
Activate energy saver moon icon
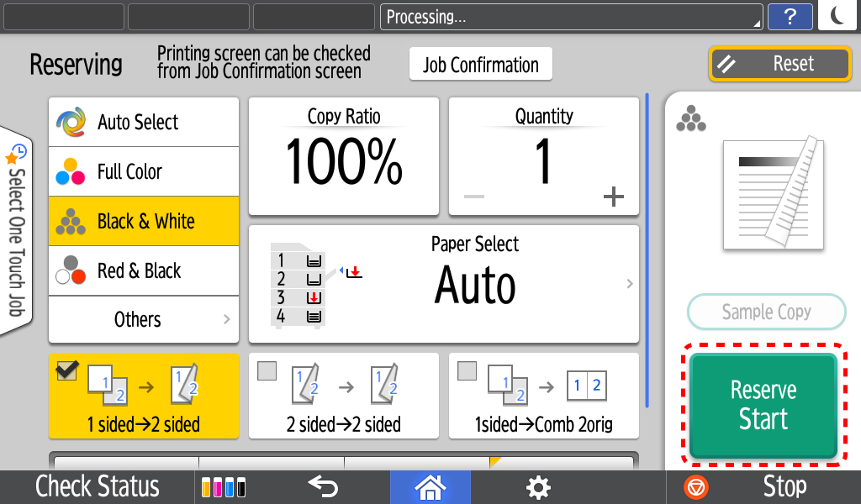838,15
